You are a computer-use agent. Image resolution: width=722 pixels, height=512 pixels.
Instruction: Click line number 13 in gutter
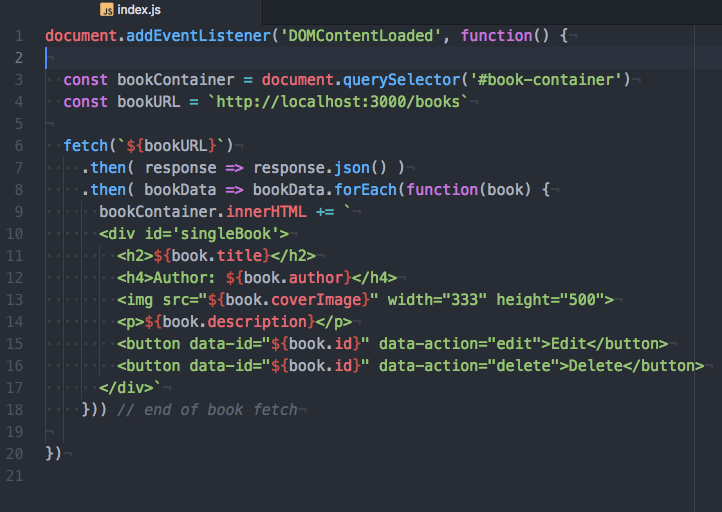(x=14, y=300)
